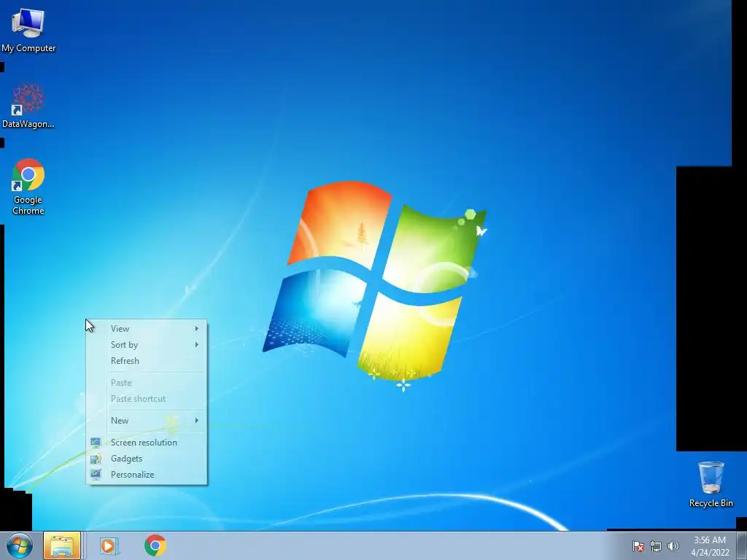Click the date 4/24/2022 in tray
747x560 pixels.
[x=710, y=553]
